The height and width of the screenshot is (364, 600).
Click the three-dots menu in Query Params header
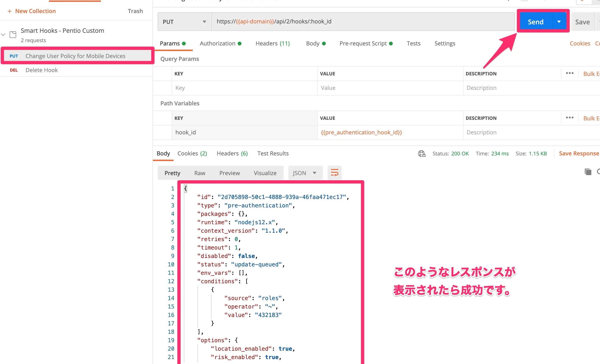[570, 73]
